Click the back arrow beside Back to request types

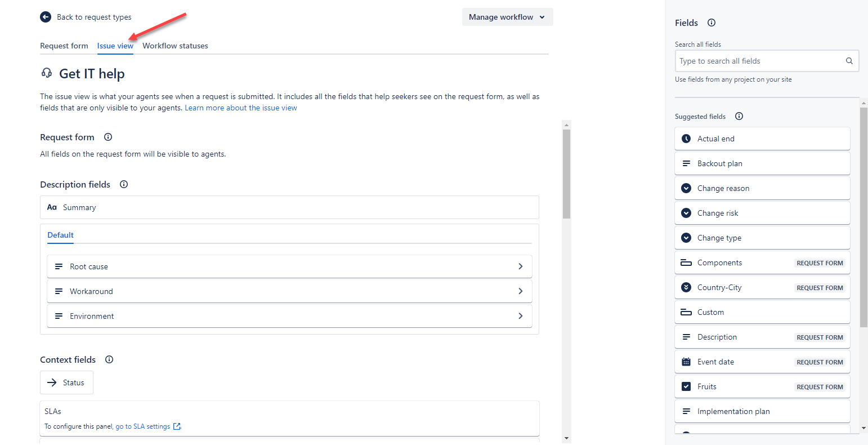coord(46,17)
